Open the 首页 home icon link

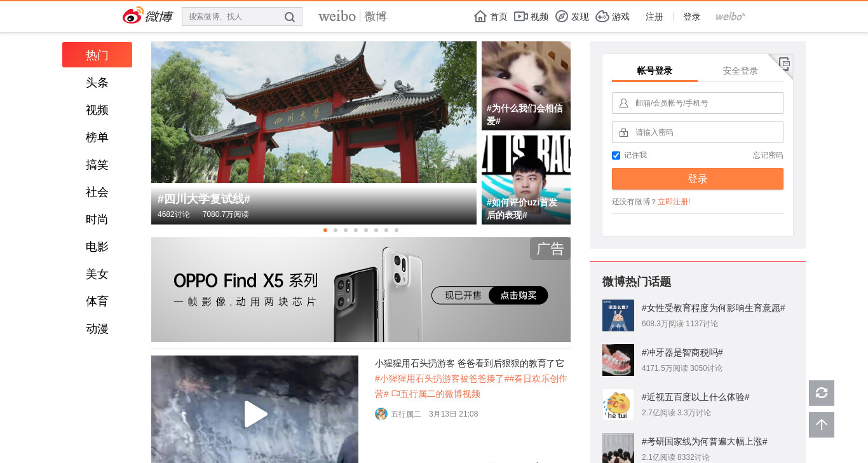(480, 17)
